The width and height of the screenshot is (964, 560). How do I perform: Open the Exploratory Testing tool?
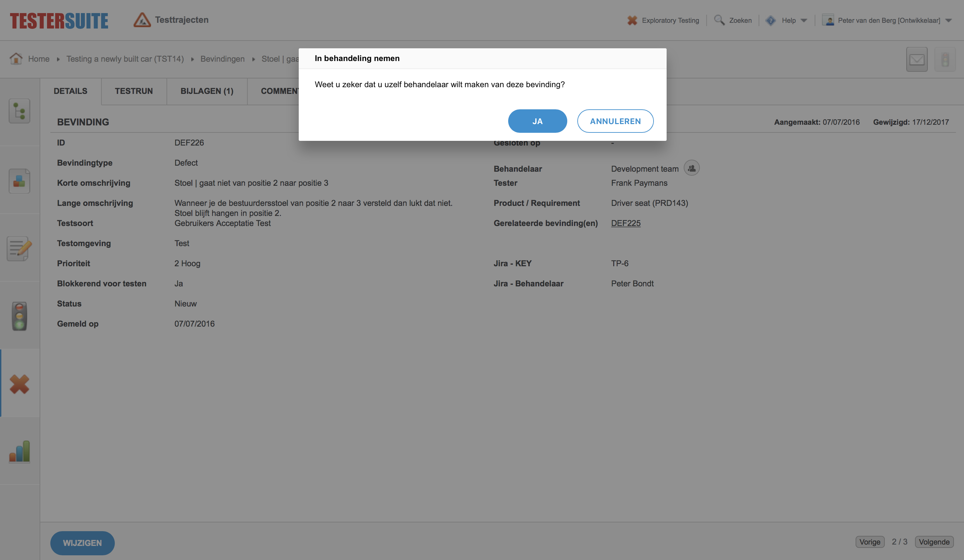pyautogui.click(x=663, y=20)
